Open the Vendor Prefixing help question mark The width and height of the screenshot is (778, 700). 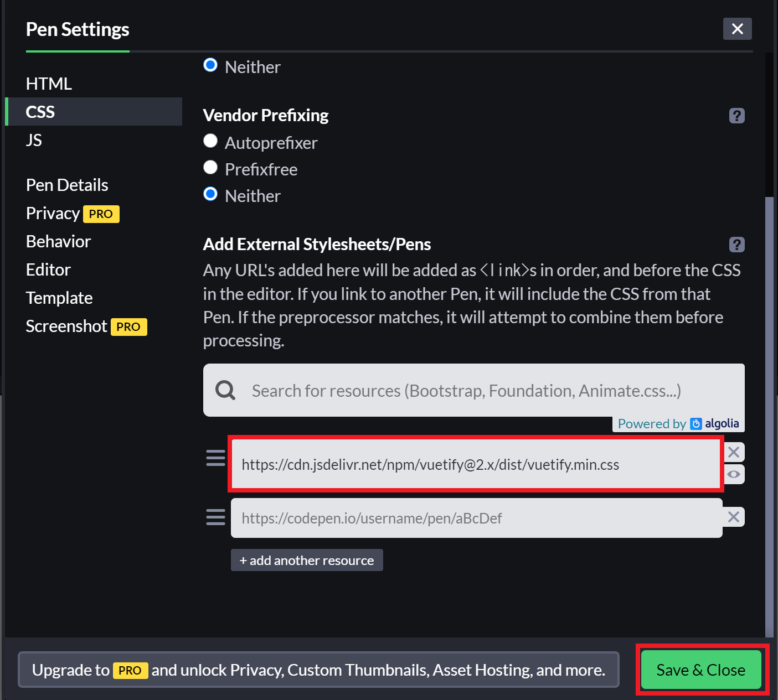point(736,116)
